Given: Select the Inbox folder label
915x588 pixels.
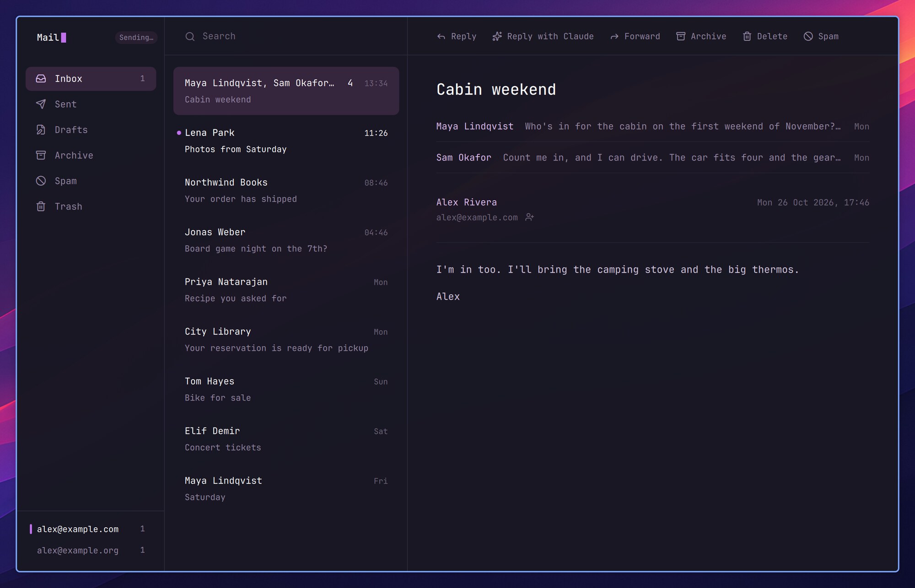Looking at the screenshot, I should pos(69,79).
